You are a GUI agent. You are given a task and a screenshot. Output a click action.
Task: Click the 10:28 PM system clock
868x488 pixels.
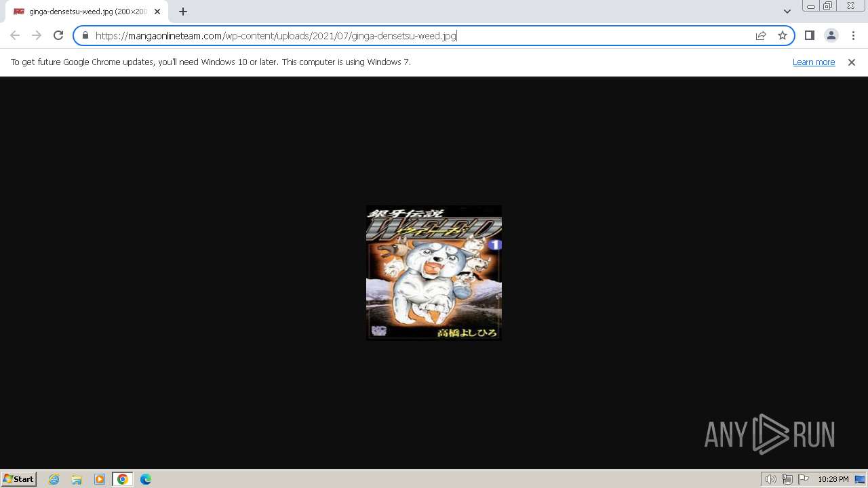(x=833, y=479)
